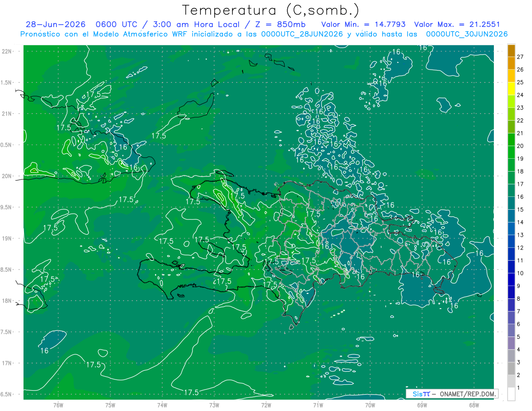Click the truncated "0.5N" latitude label
Image resolution: width=532 pixels, height=411 pixels.
tap(7, 145)
